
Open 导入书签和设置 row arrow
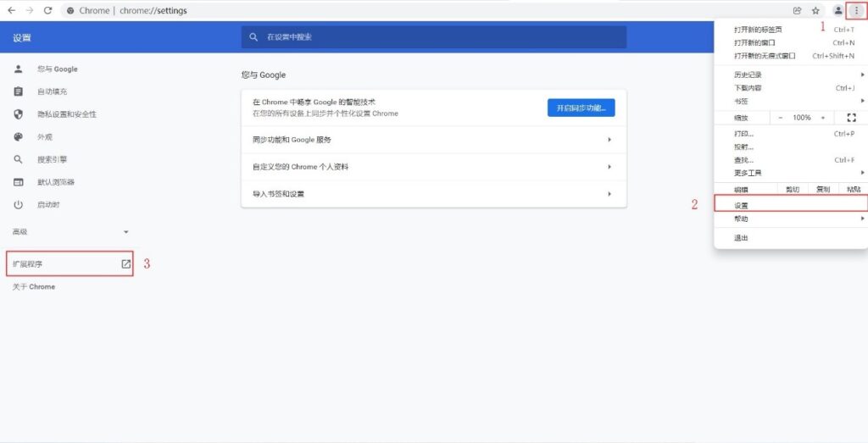point(609,194)
